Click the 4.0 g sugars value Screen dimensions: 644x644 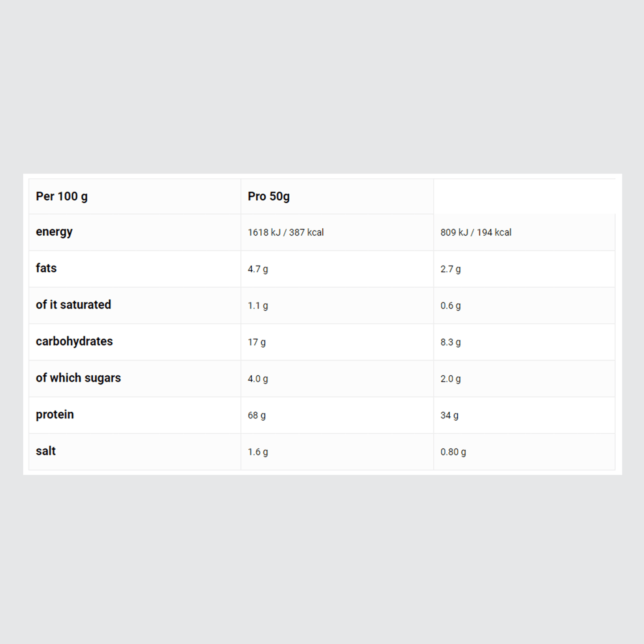pyautogui.click(x=258, y=379)
